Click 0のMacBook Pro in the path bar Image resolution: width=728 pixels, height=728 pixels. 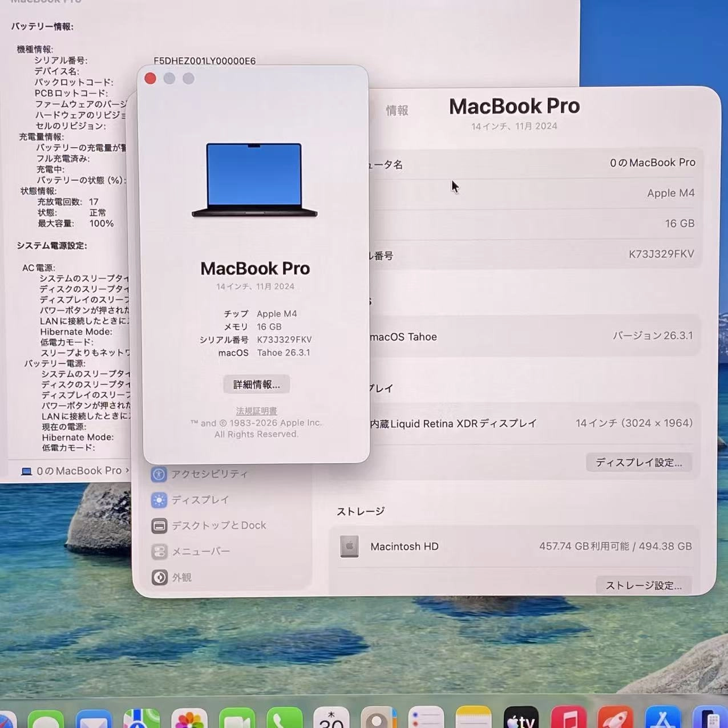(x=79, y=471)
